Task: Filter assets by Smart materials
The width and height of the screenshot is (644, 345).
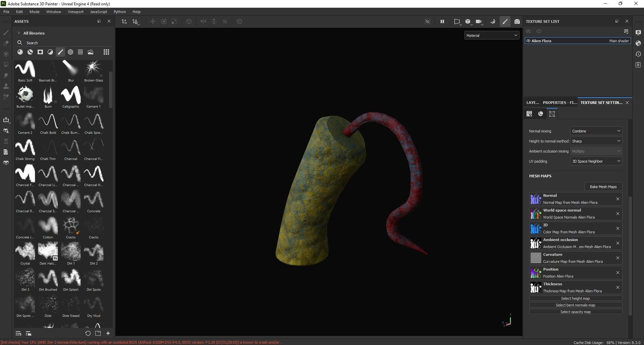Action: (30, 52)
